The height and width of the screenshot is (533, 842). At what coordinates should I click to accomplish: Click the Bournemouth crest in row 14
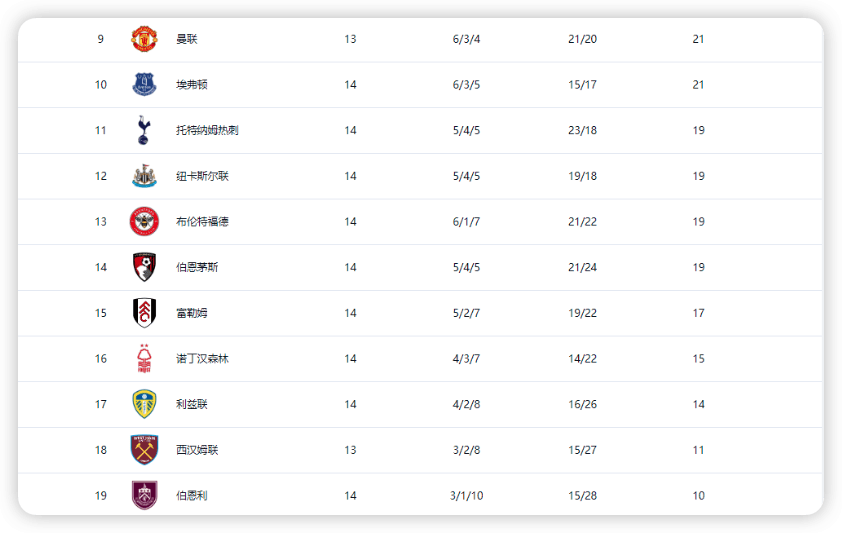[x=144, y=267]
